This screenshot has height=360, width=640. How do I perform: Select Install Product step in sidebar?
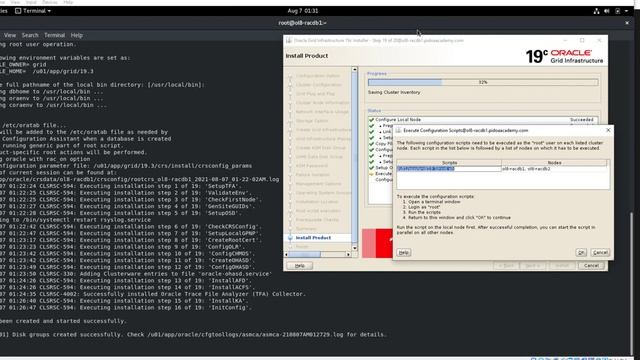(x=313, y=238)
